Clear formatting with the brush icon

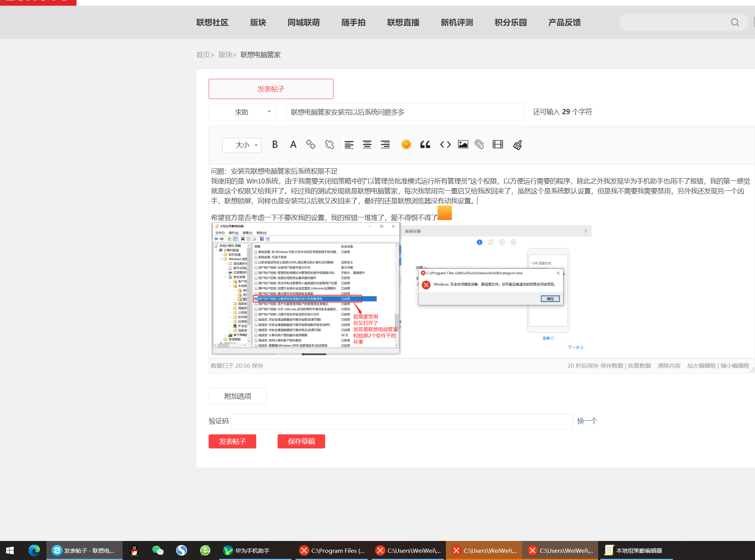pyautogui.click(x=517, y=145)
